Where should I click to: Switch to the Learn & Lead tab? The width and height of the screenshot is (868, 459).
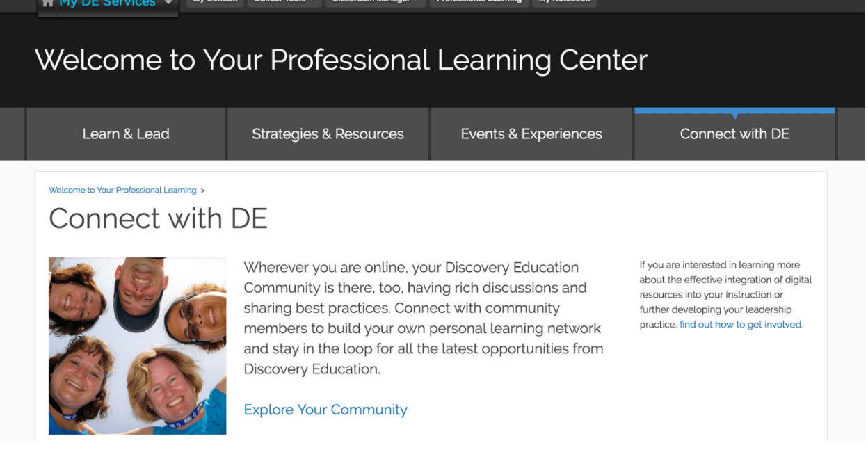point(126,134)
